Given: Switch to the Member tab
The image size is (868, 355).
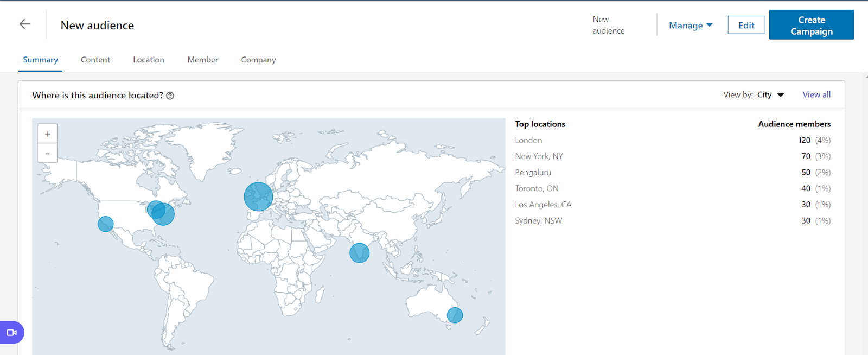Looking at the screenshot, I should point(203,60).
